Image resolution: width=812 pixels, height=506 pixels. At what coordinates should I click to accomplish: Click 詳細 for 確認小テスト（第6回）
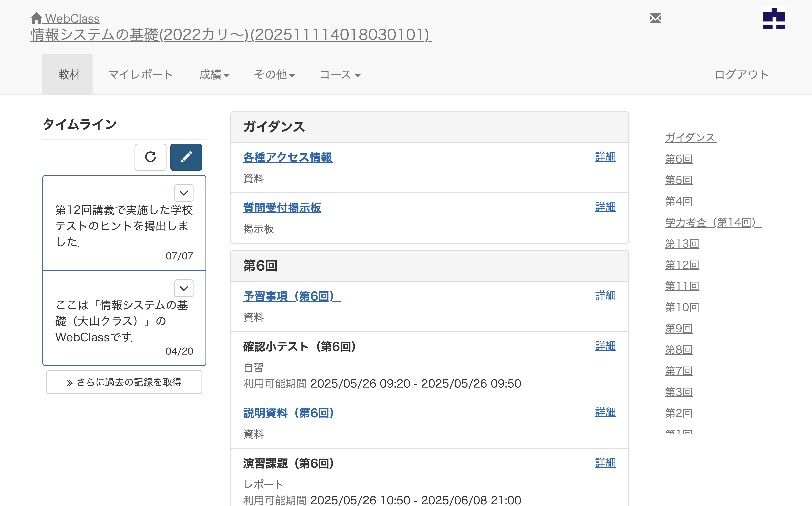tap(605, 346)
